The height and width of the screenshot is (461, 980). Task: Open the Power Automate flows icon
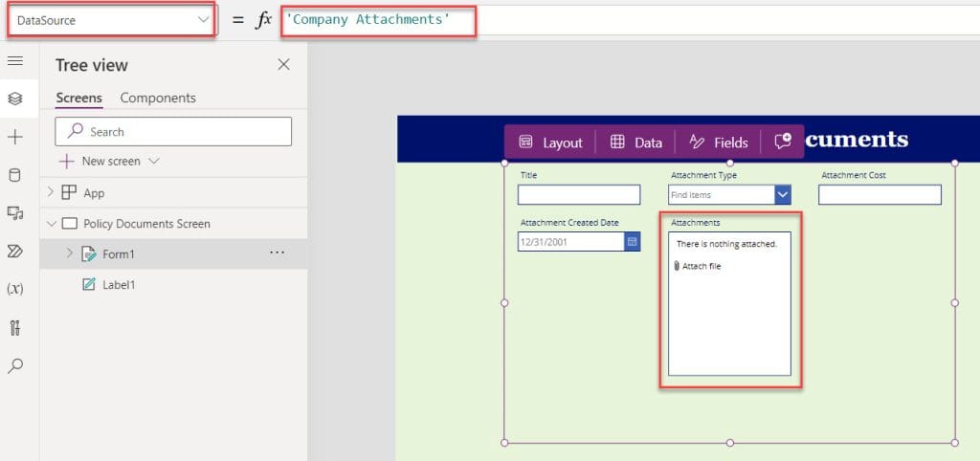[x=15, y=252]
